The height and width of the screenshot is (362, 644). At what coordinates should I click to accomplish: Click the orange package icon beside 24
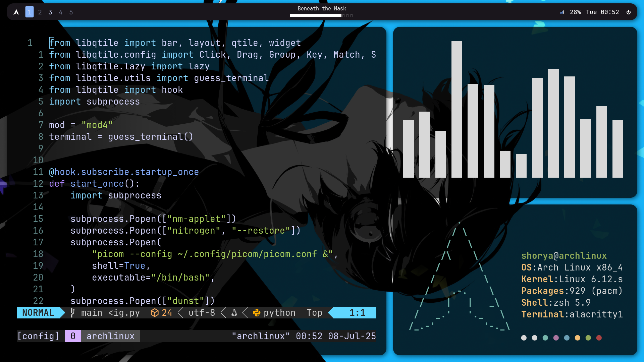pos(155,313)
